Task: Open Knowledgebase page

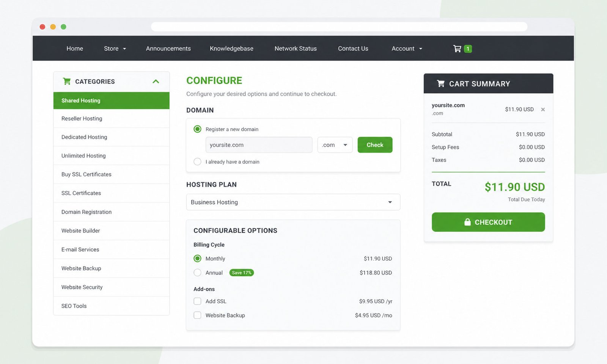Action: (x=231, y=49)
